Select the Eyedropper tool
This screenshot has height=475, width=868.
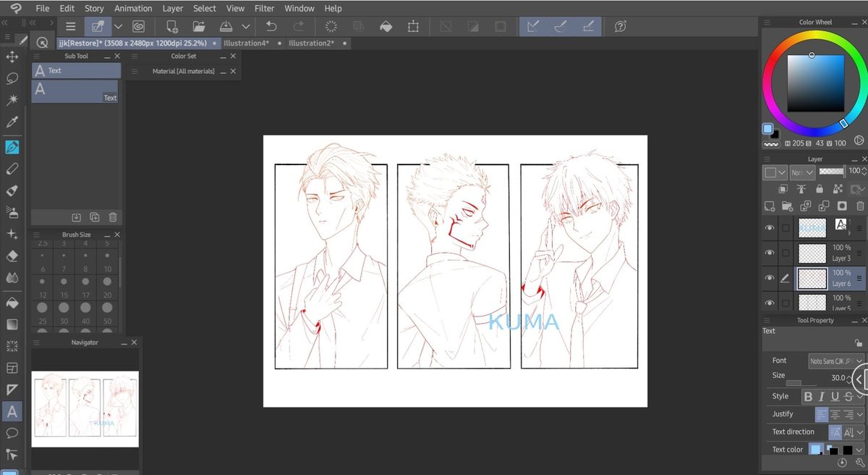coord(12,122)
